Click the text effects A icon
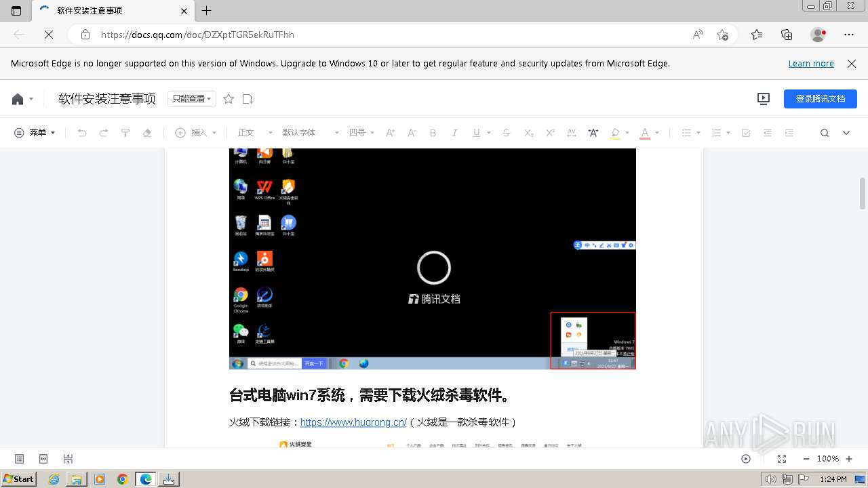 tap(593, 133)
